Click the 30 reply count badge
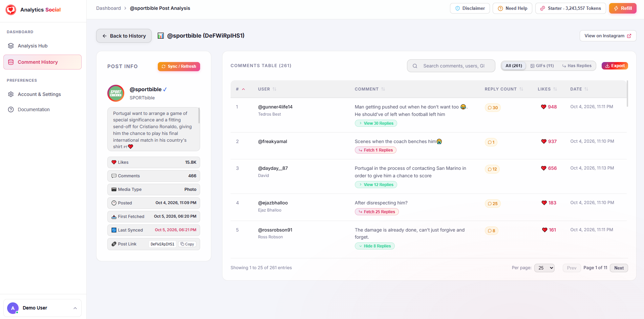The height and width of the screenshot is (319, 644). pyautogui.click(x=493, y=108)
